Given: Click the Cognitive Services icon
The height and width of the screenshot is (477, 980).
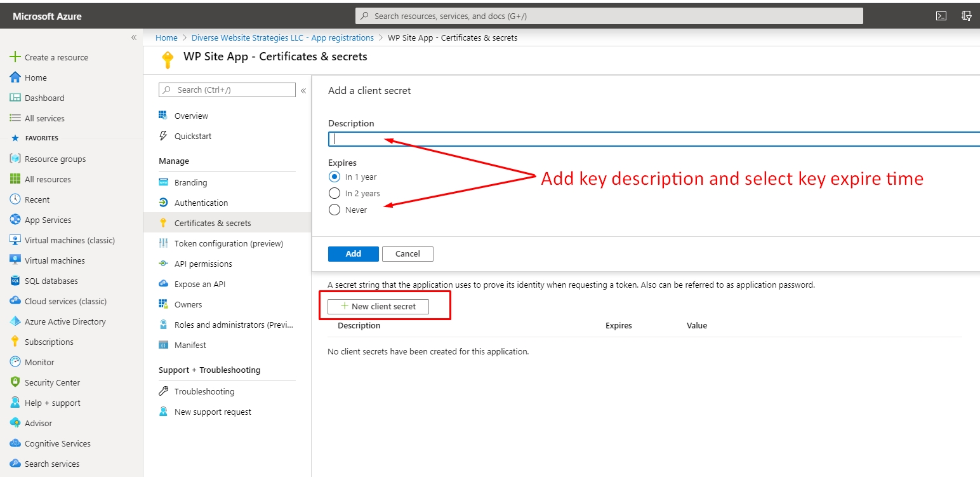Looking at the screenshot, I should coord(15,443).
